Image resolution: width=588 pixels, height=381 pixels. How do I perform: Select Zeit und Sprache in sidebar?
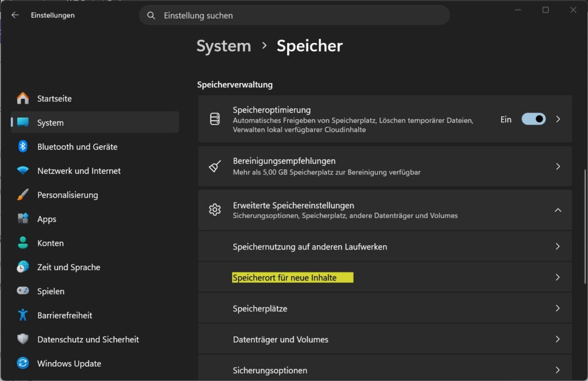[95, 267]
